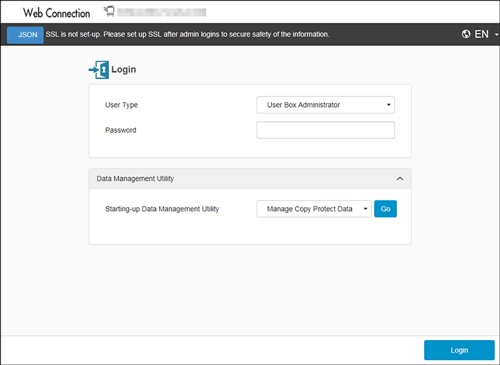Viewport: 500px width, 365px height.
Task: Click the blue JSON button
Action: click(x=25, y=35)
